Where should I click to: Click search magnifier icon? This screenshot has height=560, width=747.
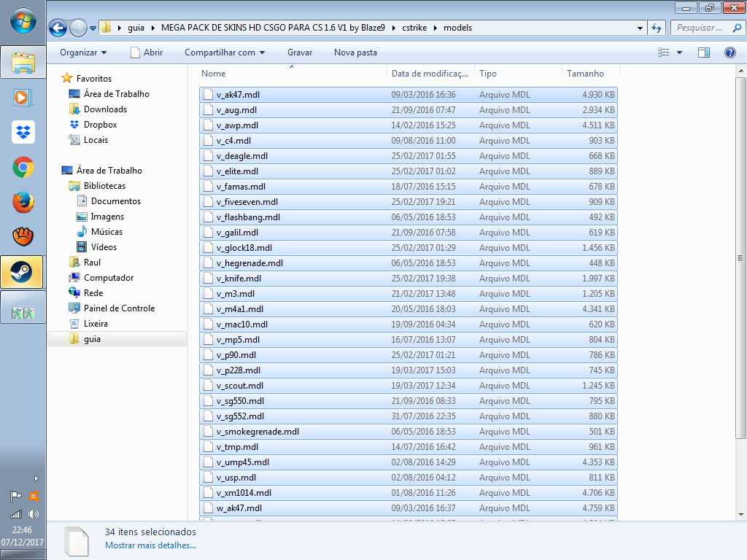coord(737,28)
